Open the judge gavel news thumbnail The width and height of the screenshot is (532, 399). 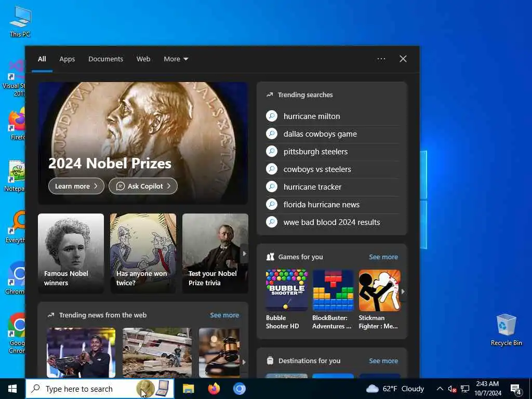pos(219,353)
